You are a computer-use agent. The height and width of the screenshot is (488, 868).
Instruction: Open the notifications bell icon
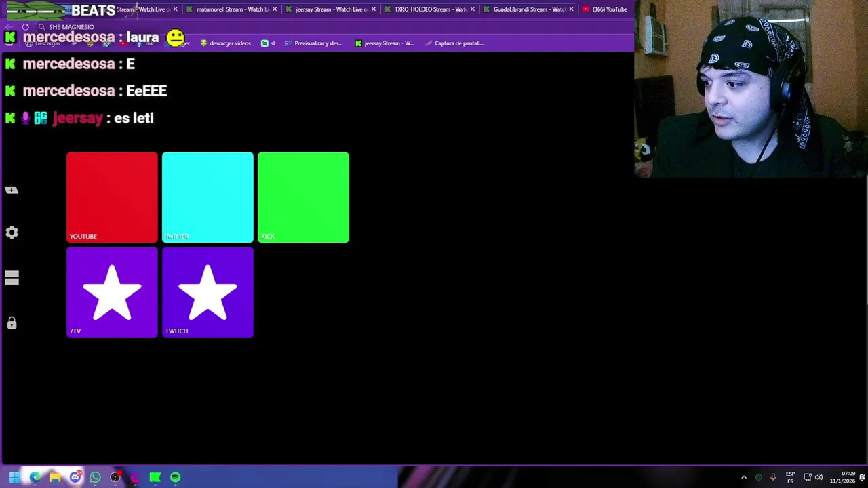tap(862, 477)
